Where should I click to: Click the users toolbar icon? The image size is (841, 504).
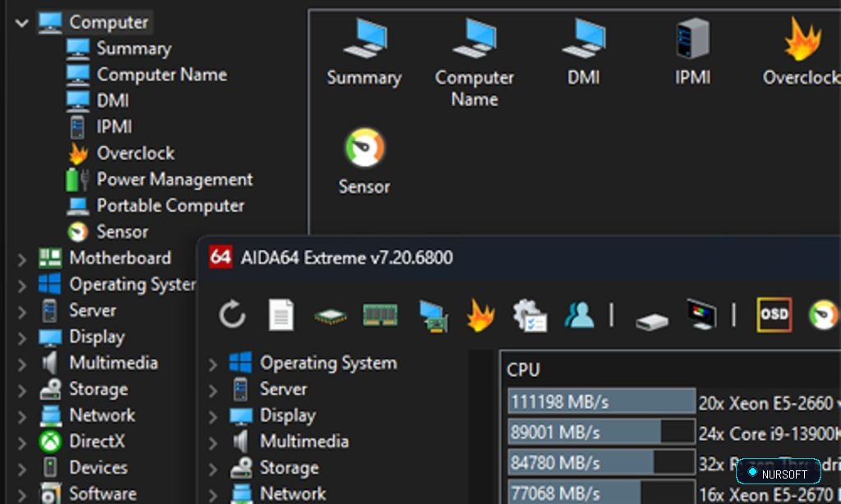[579, 314]
